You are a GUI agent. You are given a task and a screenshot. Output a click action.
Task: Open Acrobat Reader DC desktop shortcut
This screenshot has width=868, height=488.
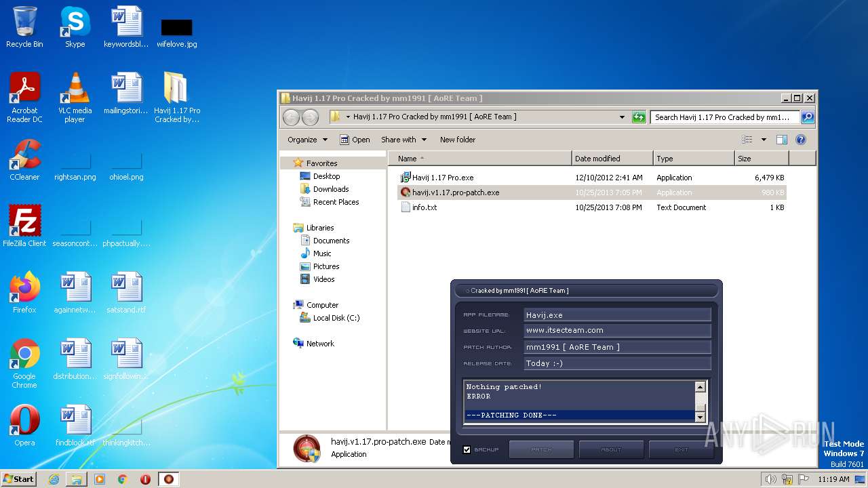[x=24, y=98]
